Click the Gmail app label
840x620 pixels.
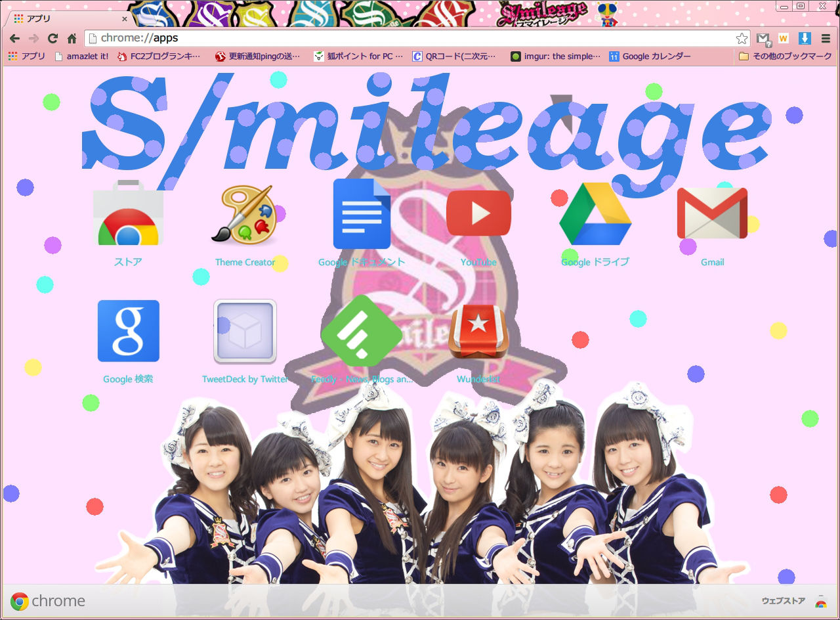712,262
